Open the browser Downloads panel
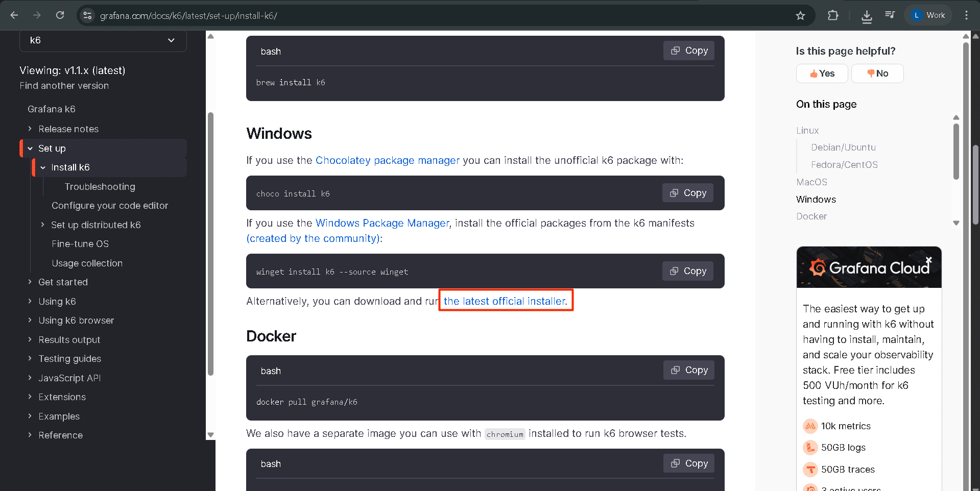980x491 pixels. point(866,15)
